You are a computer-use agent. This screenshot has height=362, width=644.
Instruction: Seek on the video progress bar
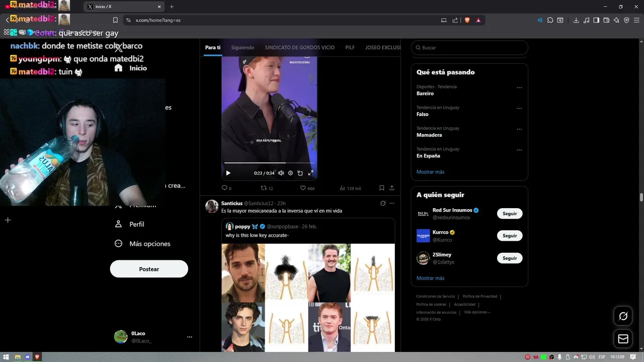coord(269,163)
